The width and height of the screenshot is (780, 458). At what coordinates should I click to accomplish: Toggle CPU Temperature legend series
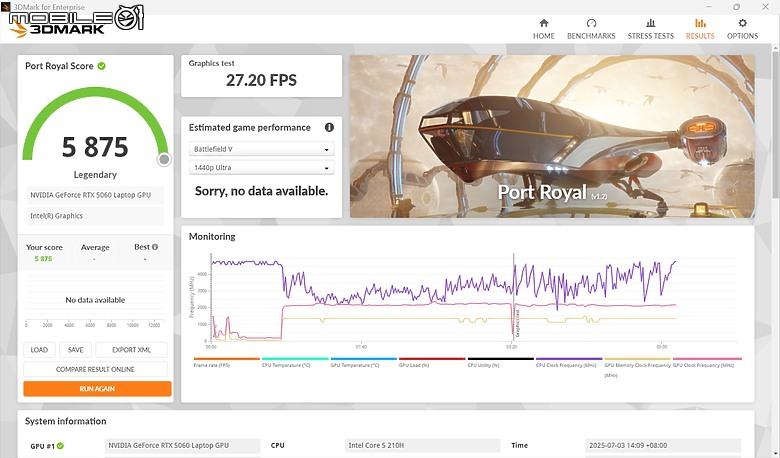coord(295,362)
